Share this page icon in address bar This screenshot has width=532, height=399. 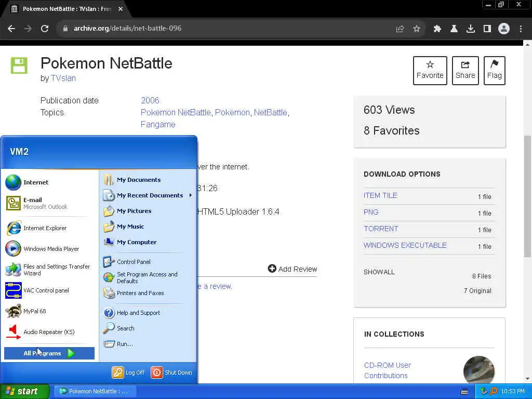(400, 29)
